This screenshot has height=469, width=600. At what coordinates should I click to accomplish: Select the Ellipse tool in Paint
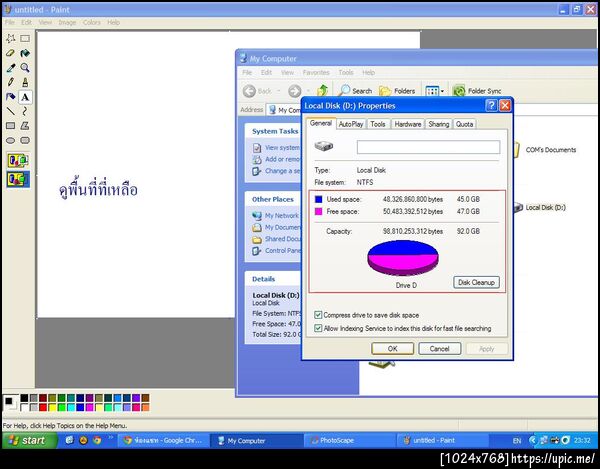click(11, 140)
